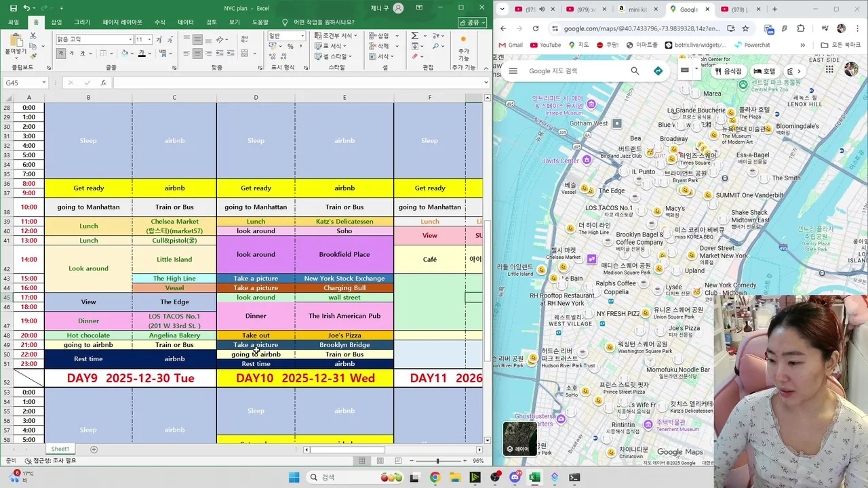Undo the last action in Excel

tap(26, 7)
